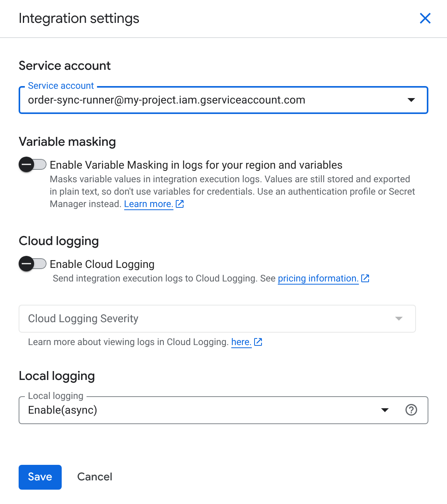Image resolution: width=447 pixels, height=504 pixels.
Task: Open the Service account dropdown
Action: point(223,100)
